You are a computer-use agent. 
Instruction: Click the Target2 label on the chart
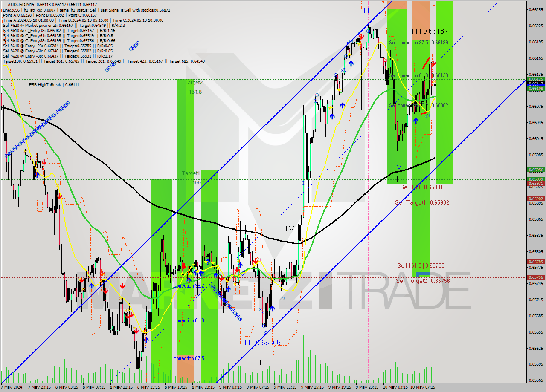coord(193,83)
